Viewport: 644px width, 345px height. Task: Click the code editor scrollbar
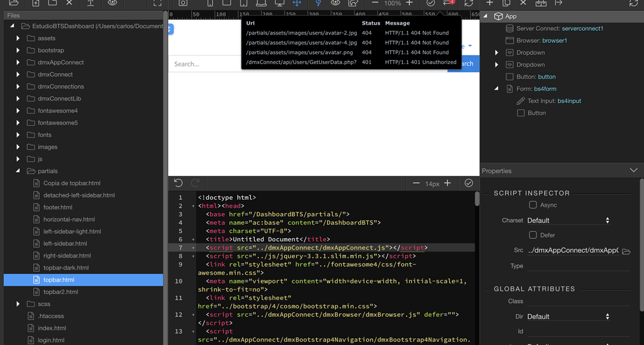pos(477,198)
